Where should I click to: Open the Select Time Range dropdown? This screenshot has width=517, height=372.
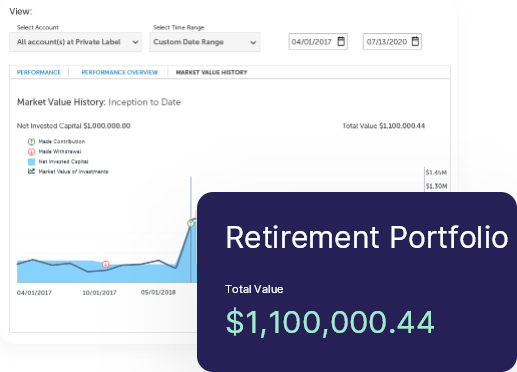205,42
